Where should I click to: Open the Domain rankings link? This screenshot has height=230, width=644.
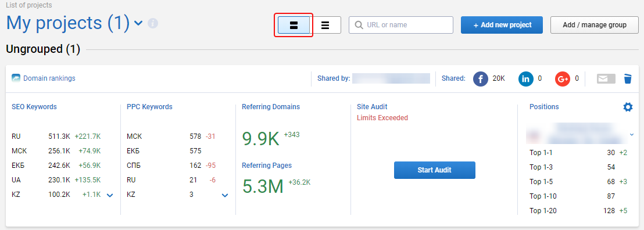(x=49, y=78)
